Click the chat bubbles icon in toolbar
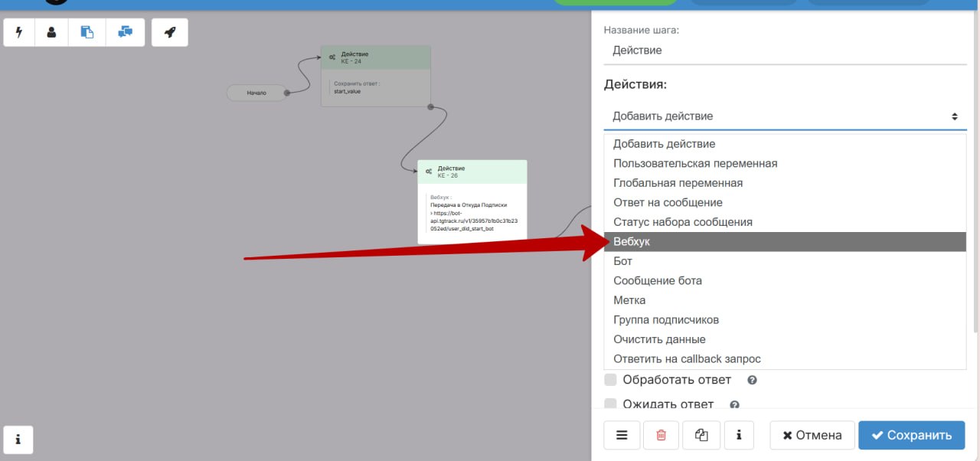This screenshot has width=980, height=461. [x=126, y=33]
